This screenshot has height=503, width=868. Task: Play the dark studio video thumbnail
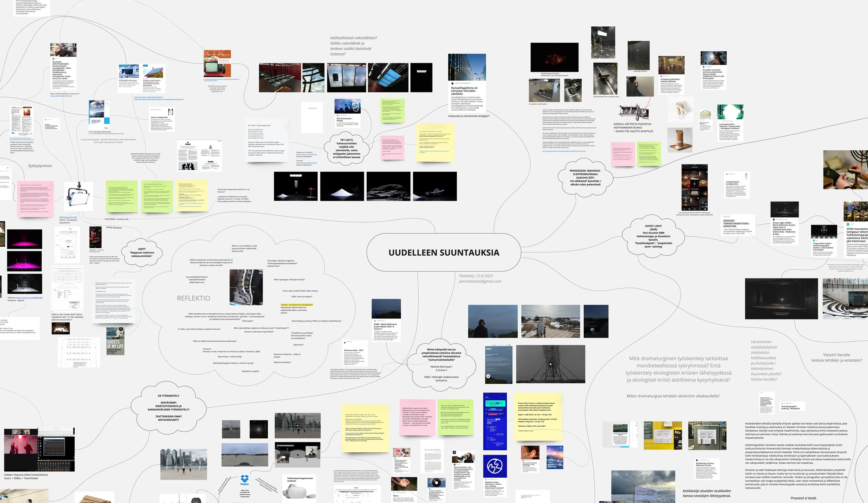click(x=259, y=429)
